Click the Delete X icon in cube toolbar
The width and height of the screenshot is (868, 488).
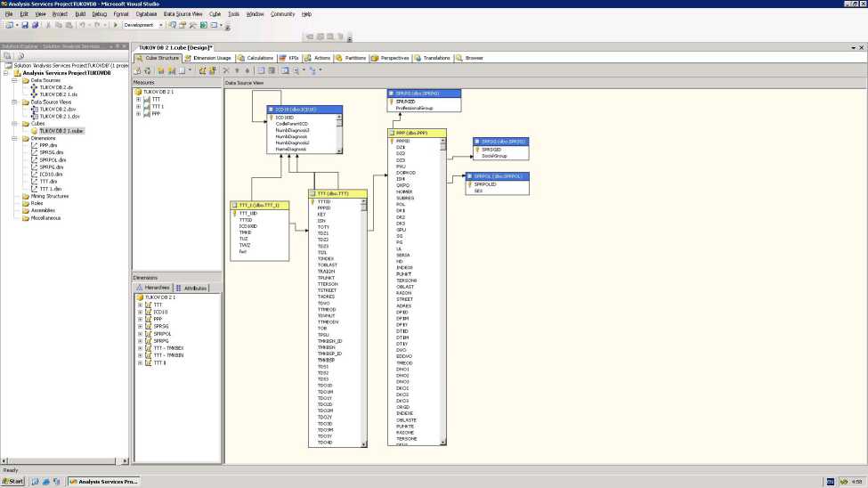pos(226,69)
